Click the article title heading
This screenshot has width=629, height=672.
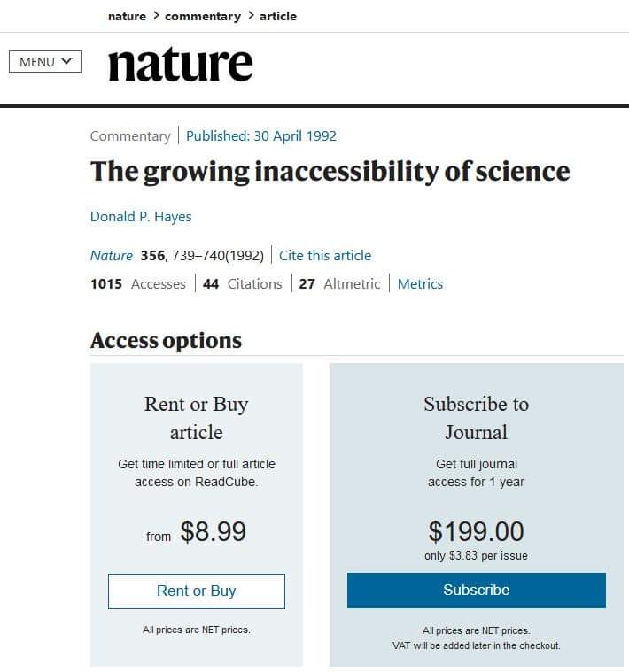pos(330,172)
